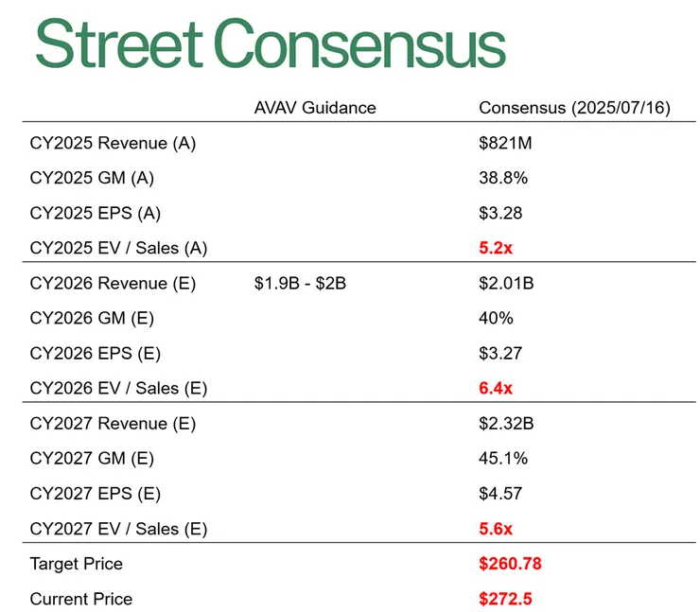Click the $4.57 EPS value

[x=500, y=494]
